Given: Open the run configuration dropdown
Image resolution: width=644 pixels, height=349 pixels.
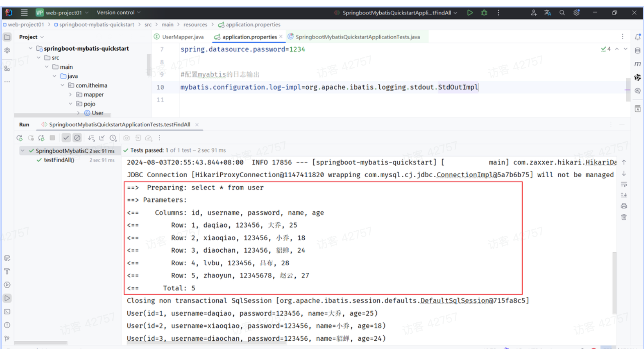Looking at the screenshot, I should tap(397, 13).
